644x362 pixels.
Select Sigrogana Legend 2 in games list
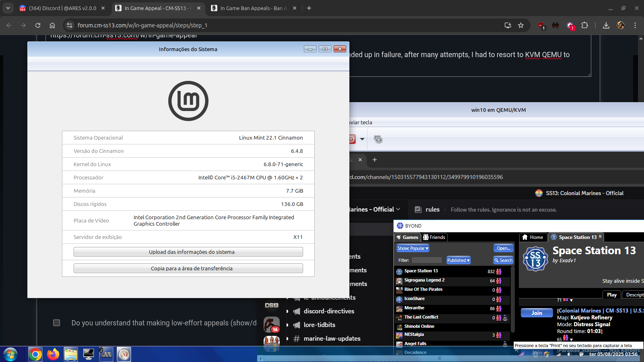pos(424,280)
